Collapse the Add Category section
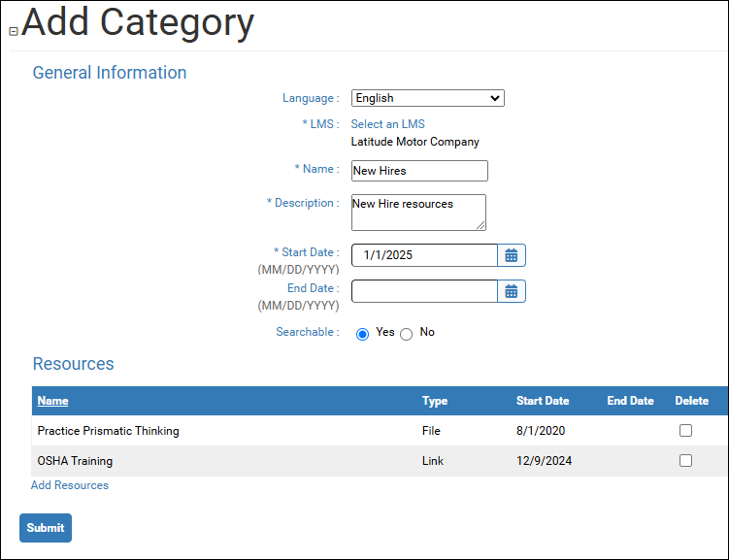 14,32
